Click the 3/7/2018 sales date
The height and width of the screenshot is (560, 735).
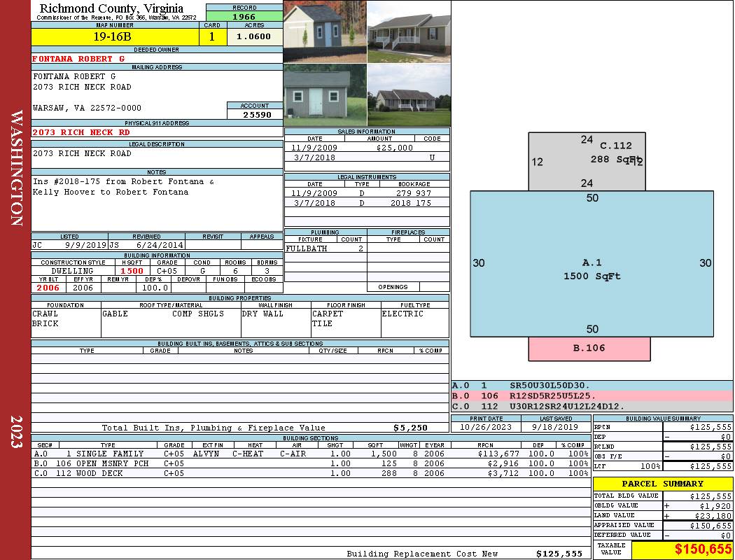[x=314, y=157]
